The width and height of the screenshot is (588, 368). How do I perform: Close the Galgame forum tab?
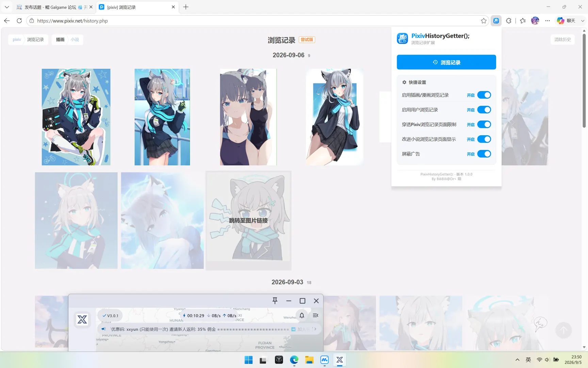[91, 7]
